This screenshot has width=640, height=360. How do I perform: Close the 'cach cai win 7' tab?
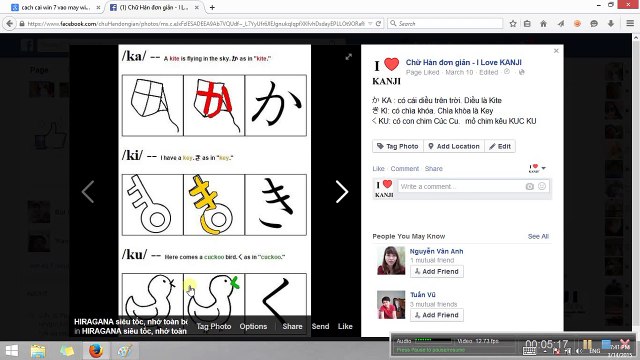(x=98, y=7)
